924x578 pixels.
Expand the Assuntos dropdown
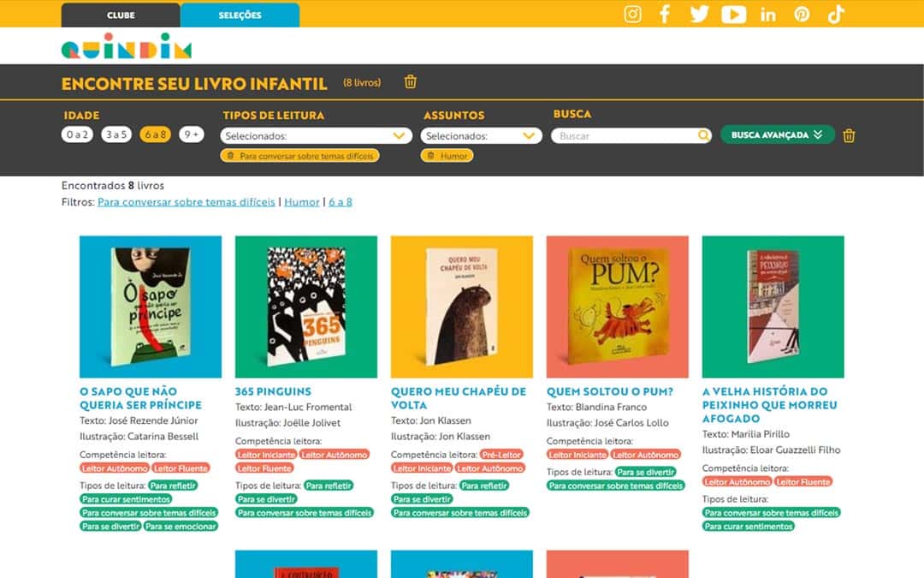point(481,136)
